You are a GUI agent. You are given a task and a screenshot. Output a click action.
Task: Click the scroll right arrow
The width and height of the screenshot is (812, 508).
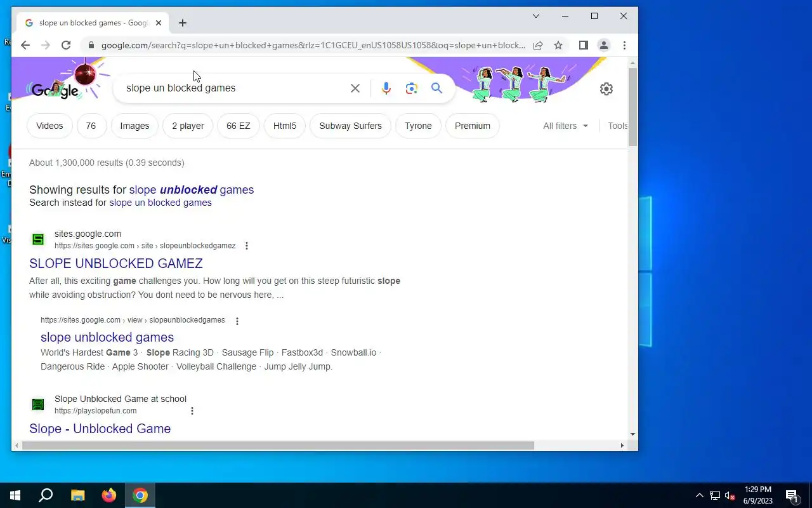622,446
